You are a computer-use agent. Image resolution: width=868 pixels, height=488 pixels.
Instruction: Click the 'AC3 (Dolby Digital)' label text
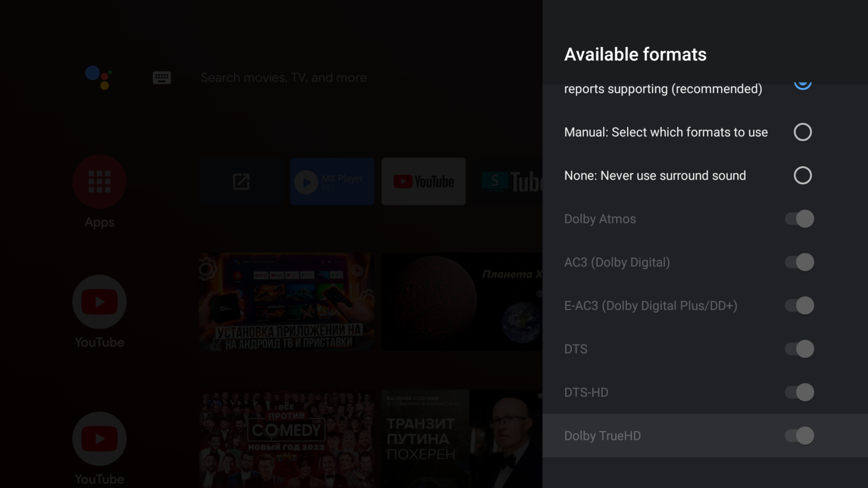pyautogui.click(x=617, y=262)
